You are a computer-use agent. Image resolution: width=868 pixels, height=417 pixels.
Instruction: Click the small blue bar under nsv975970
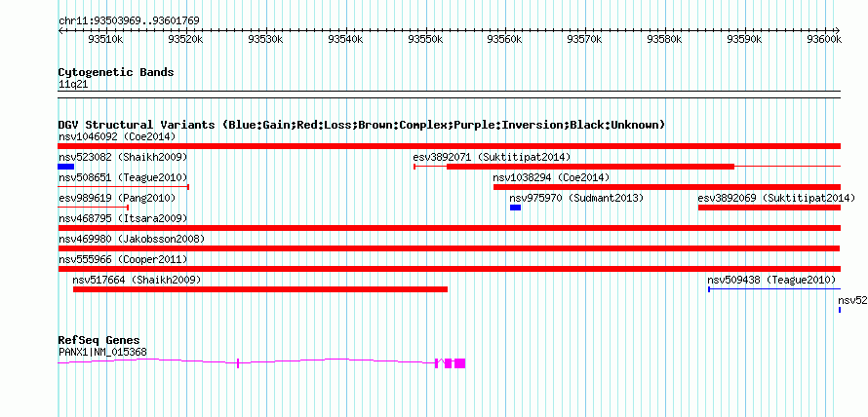click(515, 208)
